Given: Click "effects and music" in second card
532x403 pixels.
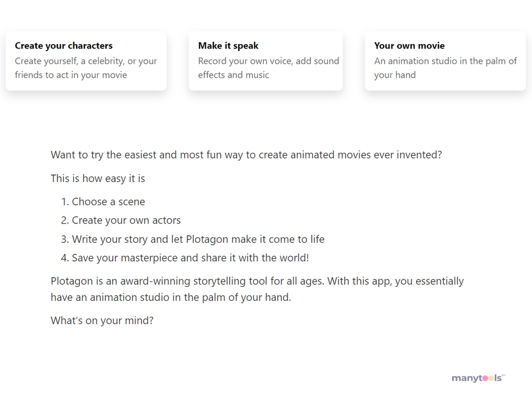Looking at the screenshot, I should (x=234, y=75).
